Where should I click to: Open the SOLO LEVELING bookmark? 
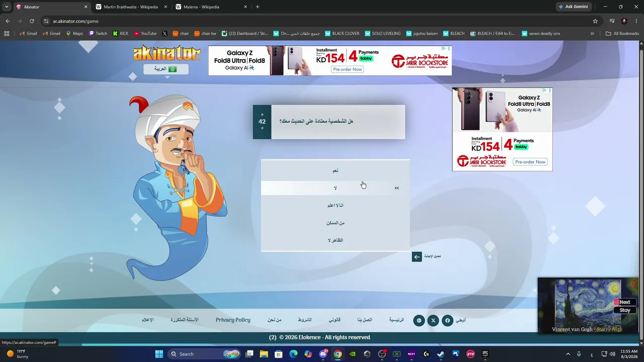point(382,34)
